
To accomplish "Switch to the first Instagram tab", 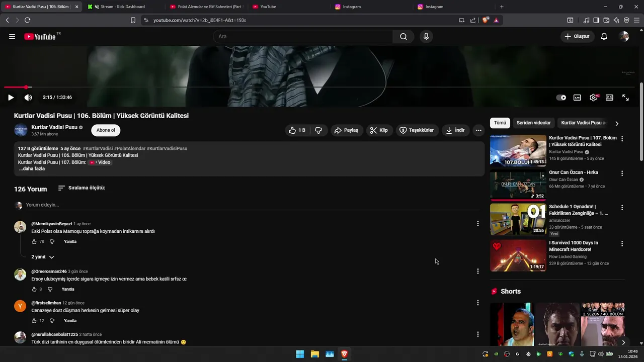I will tap(370, 7).
